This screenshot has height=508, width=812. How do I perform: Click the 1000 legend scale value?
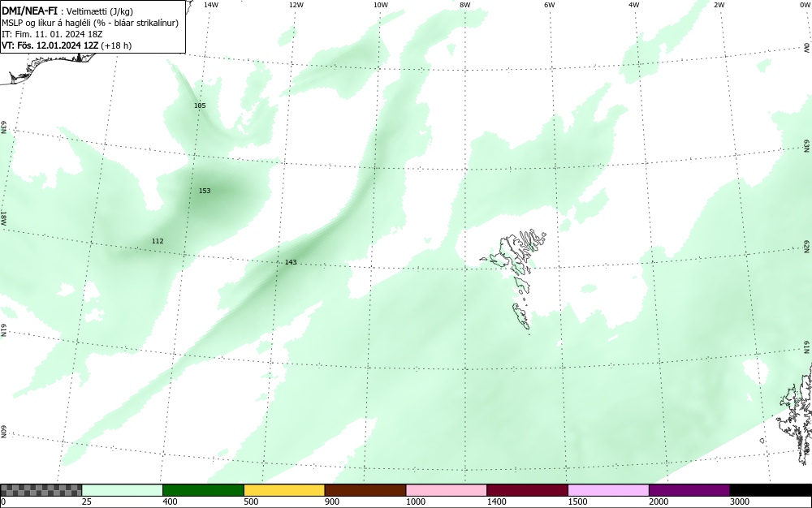point(415,502)
